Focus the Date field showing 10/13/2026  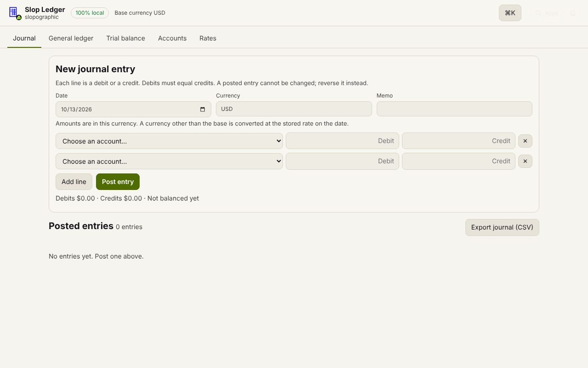click(x=133, y=109)
